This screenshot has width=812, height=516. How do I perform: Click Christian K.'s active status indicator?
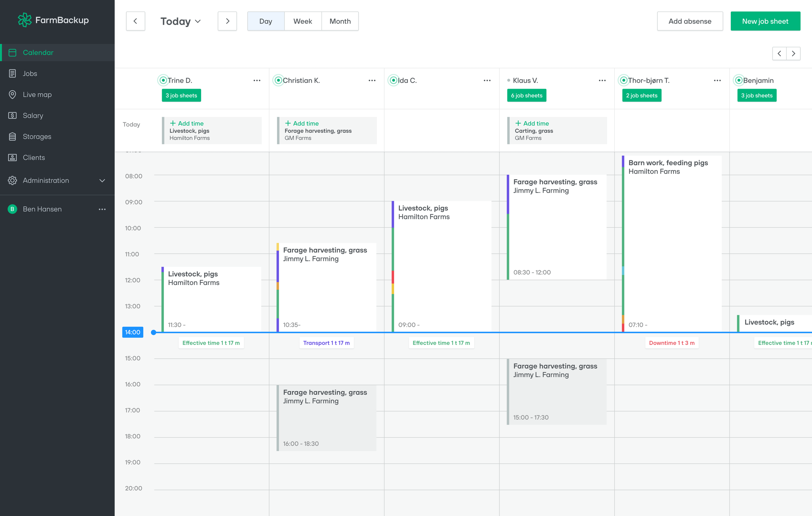[x=278, y=80]
